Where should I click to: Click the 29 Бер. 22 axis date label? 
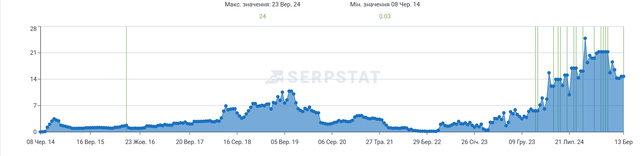click(x=427, y=142)
